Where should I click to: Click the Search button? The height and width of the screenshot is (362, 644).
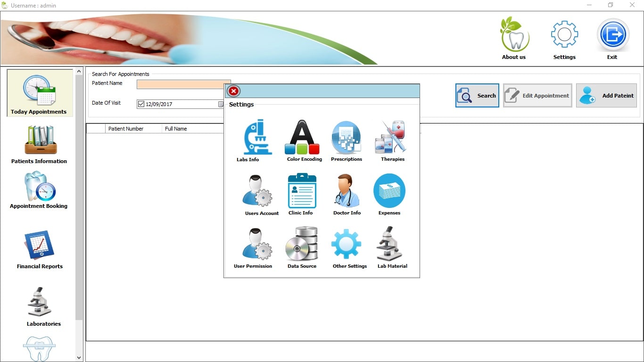(477, 96)
